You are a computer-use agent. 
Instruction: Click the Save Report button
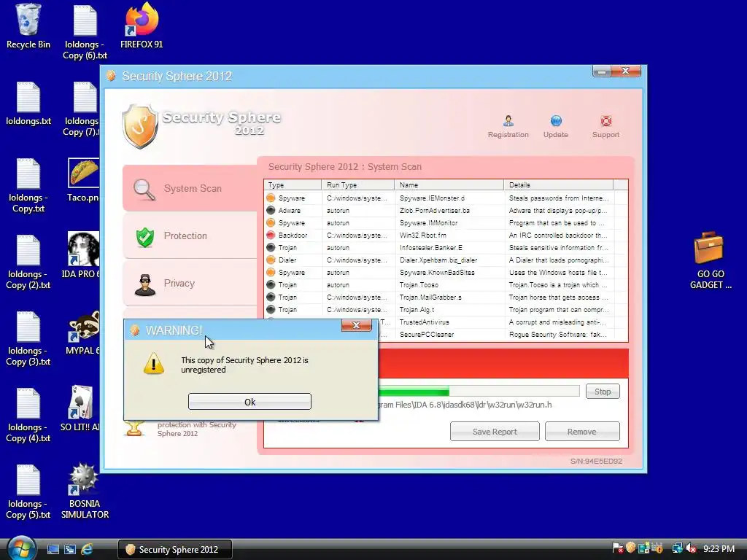click(495, 432)
